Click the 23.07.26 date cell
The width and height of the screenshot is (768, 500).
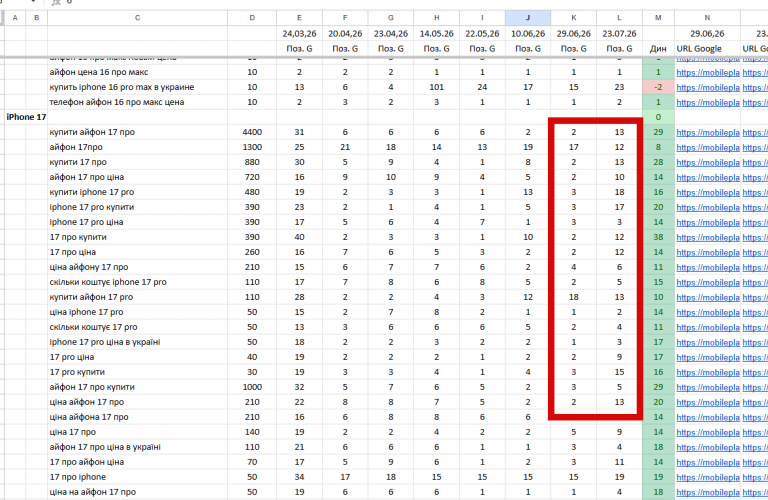tap(619, 34)
